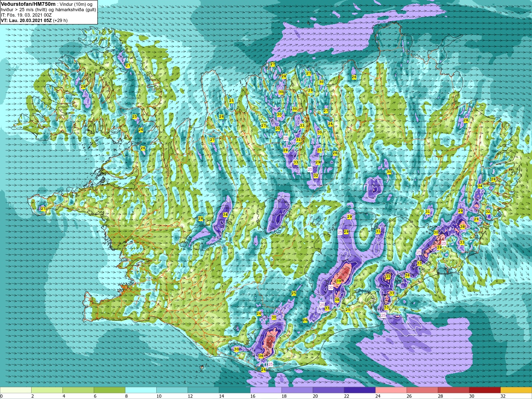Screen dimensions: 532x399
Task: Click the color scale tick label 24
Action: click(x=378, y=396)
